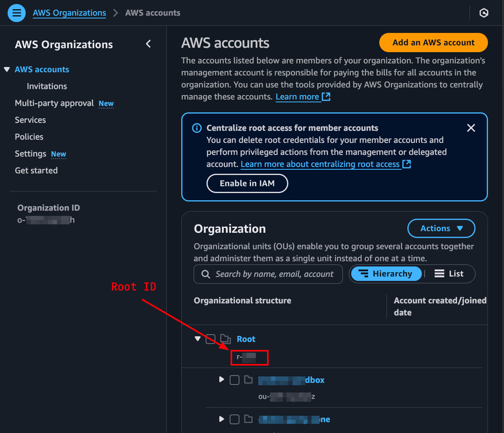Open Policies in the sidebar

(29, 137)
